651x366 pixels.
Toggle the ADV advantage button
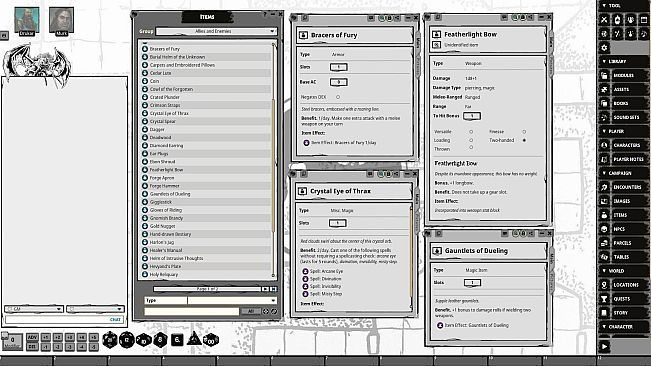[32, 337]
